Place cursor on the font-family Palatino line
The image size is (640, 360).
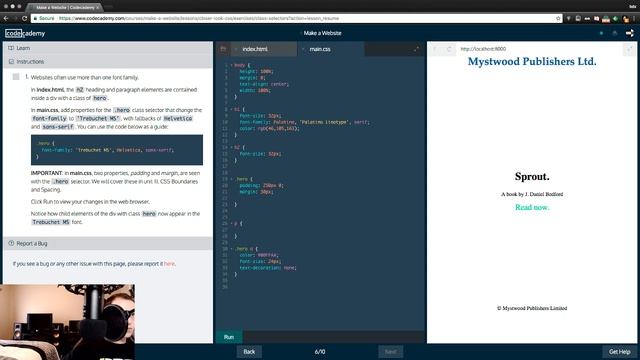[304, 122]
